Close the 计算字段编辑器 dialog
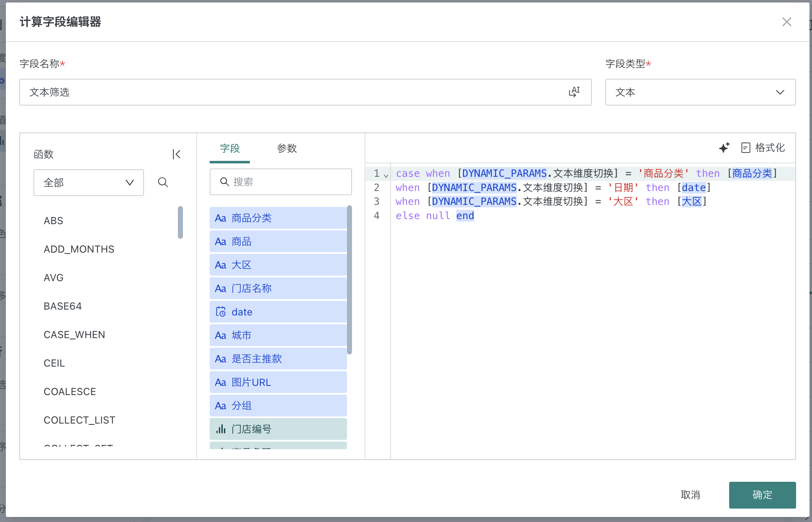 pyautogui.click(x=786, y=22)
